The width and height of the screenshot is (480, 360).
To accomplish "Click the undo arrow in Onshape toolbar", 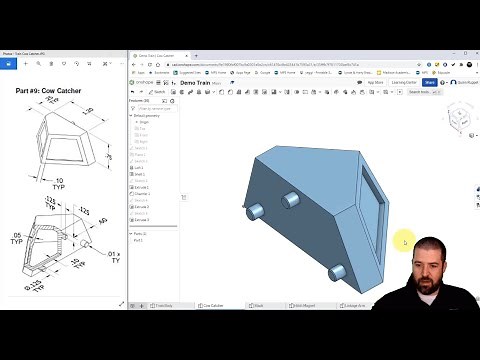I will pyautogui.click(x=133, y=92).
